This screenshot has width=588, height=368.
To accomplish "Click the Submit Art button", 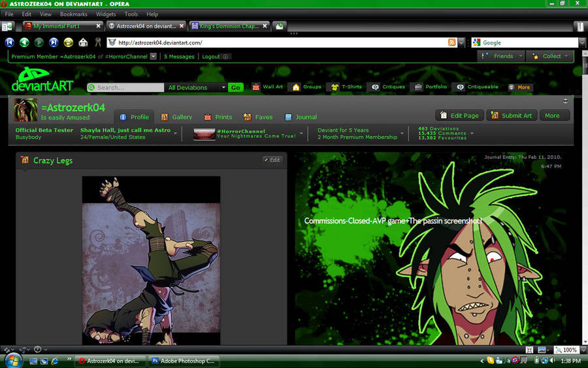I will [512, 116].
